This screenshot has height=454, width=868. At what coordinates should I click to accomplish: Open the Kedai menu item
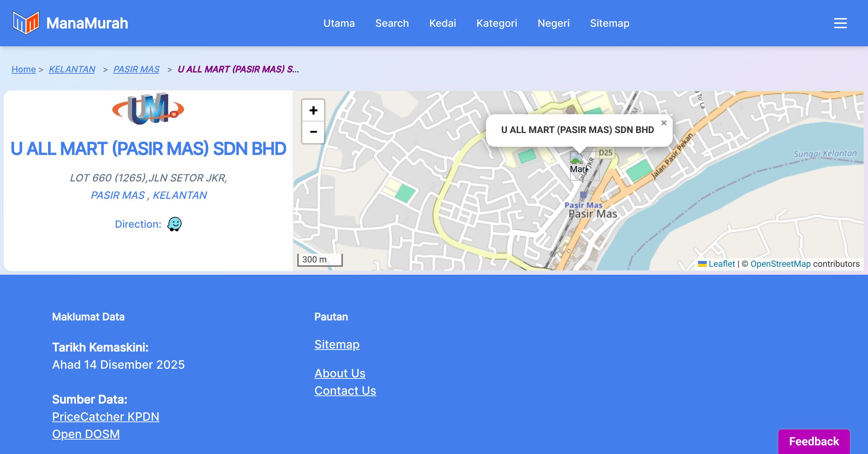(442, 23)
